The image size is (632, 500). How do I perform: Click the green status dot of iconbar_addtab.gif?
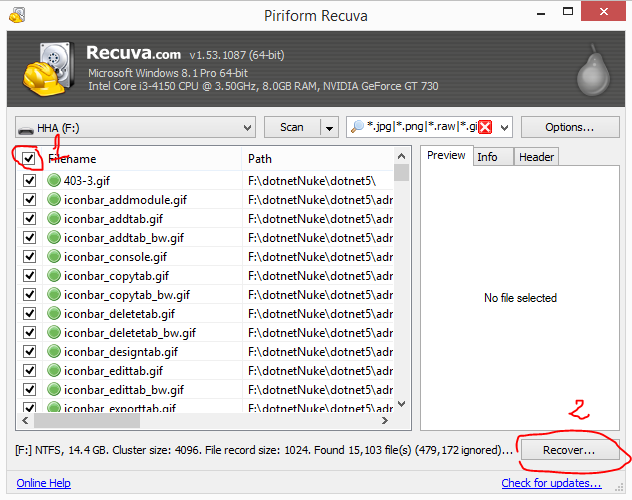[x=54, y=218]
